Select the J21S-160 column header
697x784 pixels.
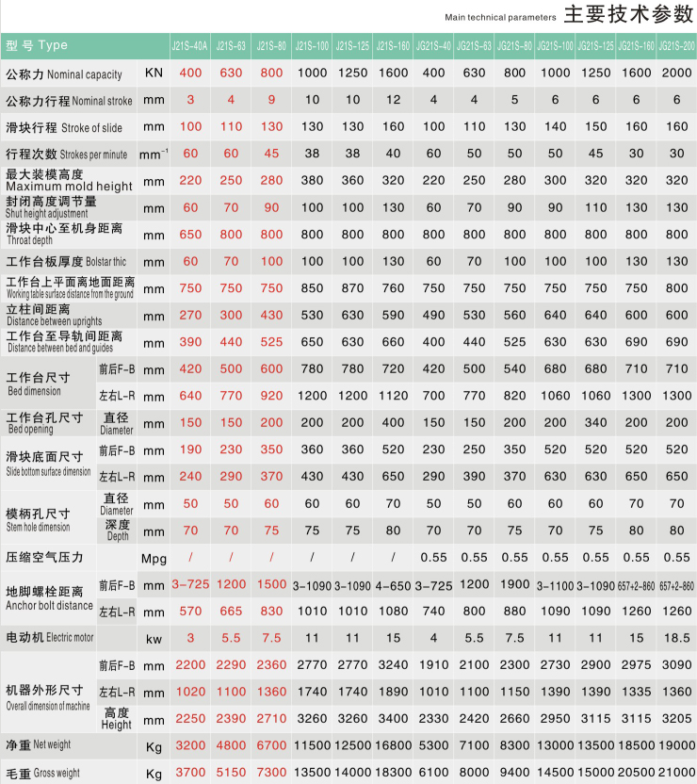click(393, 46)
